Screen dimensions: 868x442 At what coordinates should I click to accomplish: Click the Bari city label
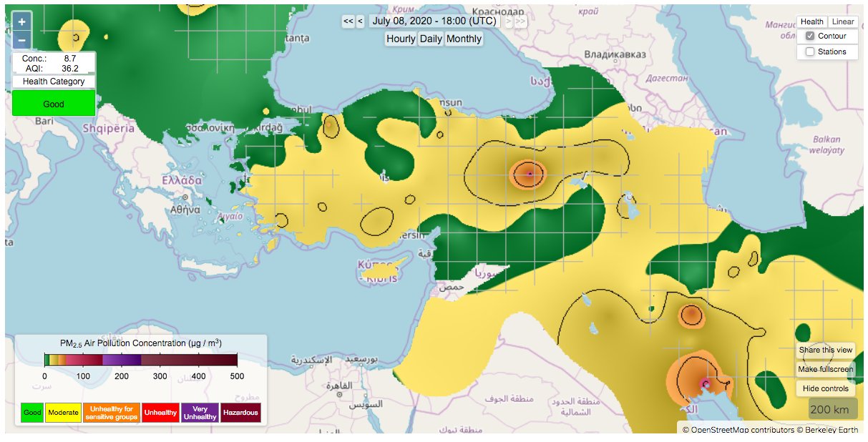(44, 122)
